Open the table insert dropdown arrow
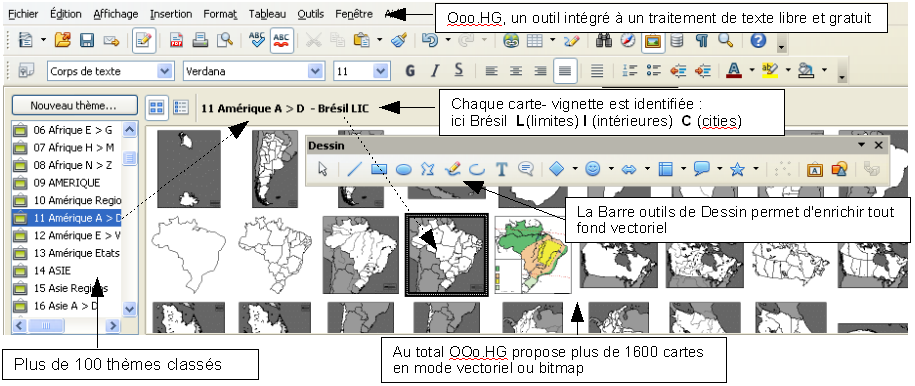Screen dimensions: 915x386 click(552, 40)
